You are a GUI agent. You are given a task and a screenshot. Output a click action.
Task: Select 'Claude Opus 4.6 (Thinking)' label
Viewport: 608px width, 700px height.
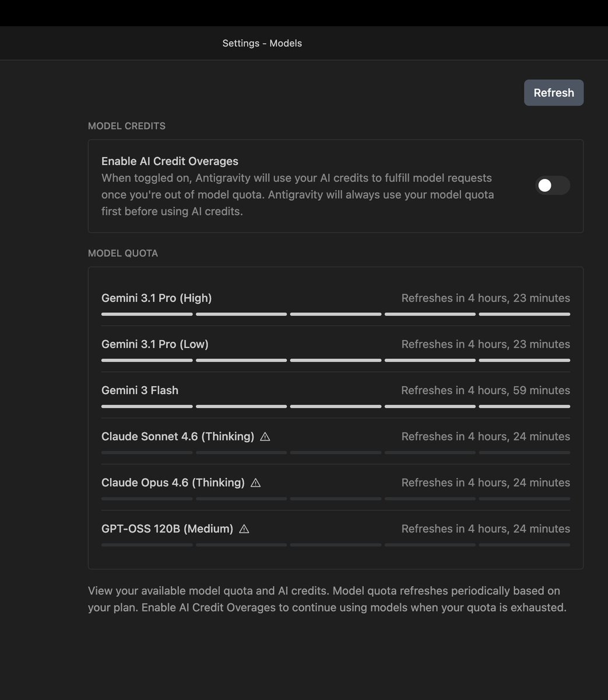173,482
